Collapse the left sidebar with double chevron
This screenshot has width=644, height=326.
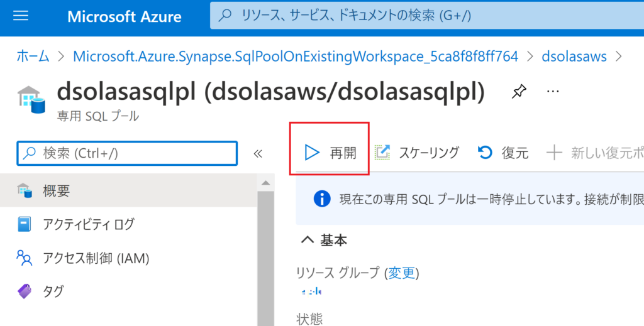pyautogui.click(x=257, y=153)
